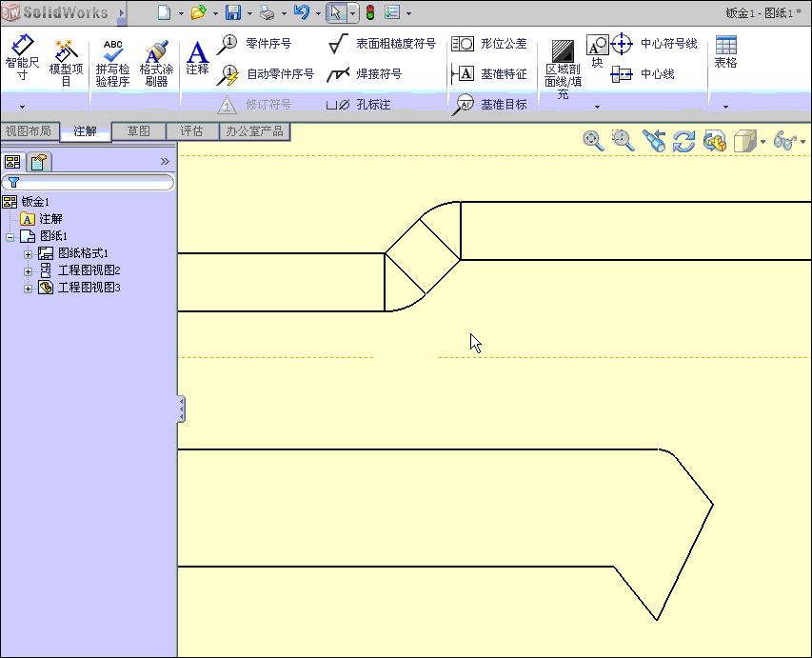Image resolution: width=812 pixels, height=658 pixels.
Task: Open the Hide/Show Items dropdown arrow
Action: click(803, 142)
